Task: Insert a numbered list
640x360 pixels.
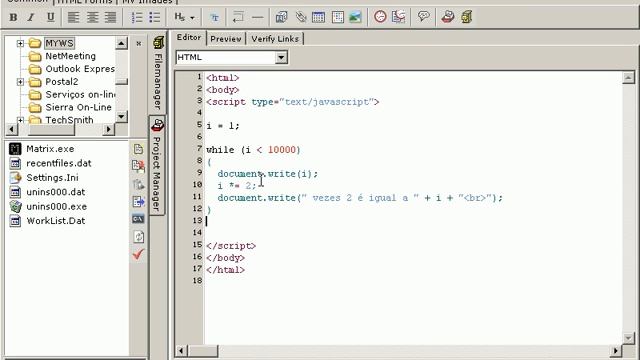Action: click(x=137, y=18)
